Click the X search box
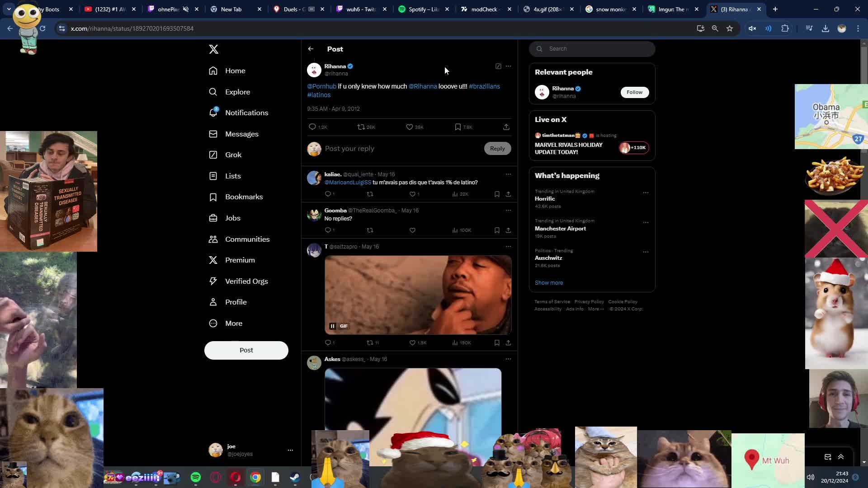The image size is (868, 488). (592, 49)
